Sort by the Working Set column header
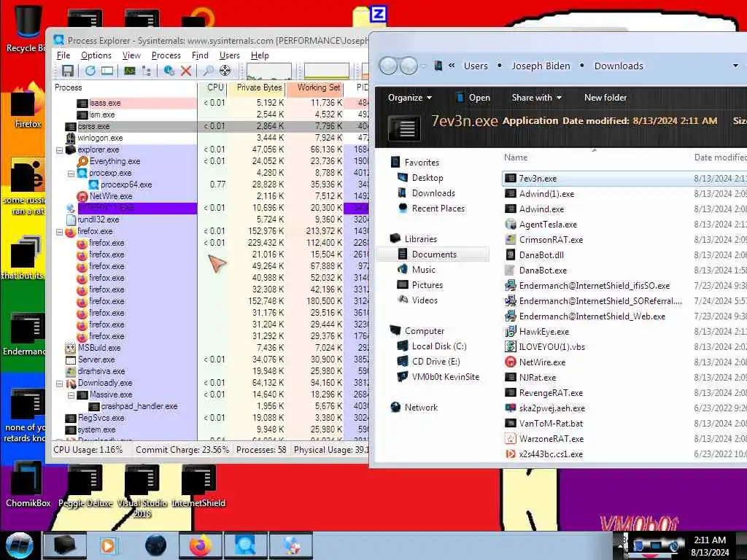 click(x=315, y=87)
